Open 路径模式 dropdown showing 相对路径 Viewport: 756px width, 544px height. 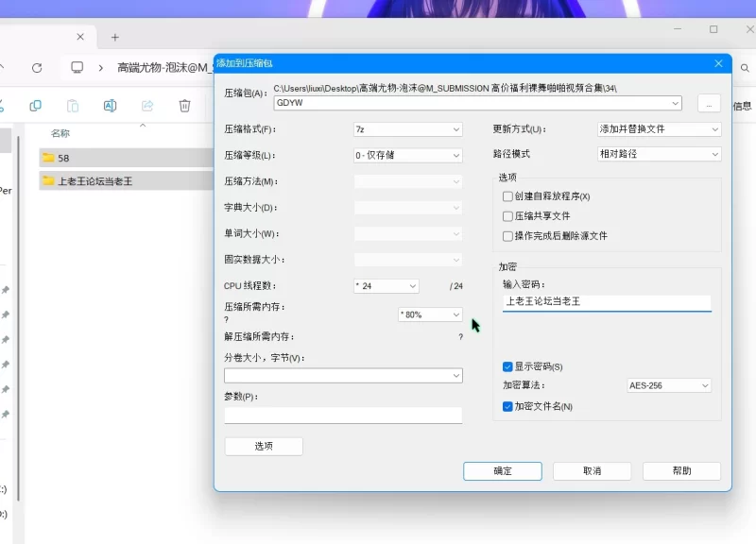click(659, 154)
